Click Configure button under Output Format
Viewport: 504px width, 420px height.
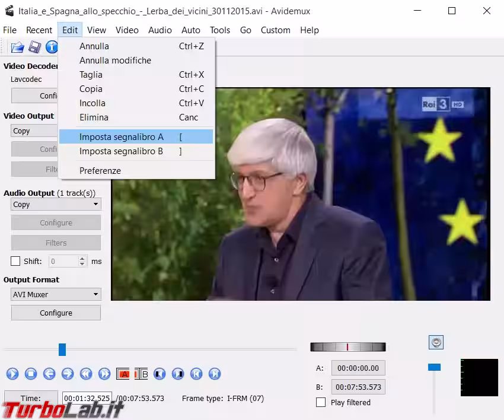click(x=56, y=313)
